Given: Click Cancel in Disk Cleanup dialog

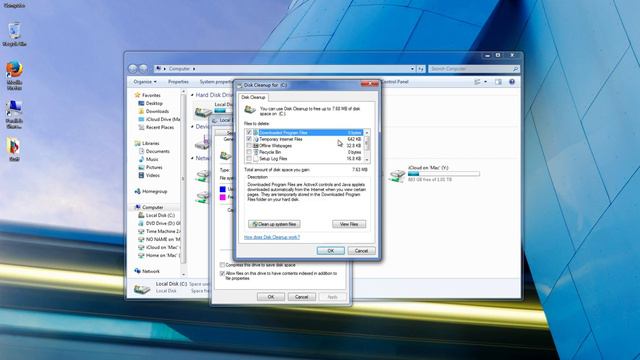Looking at the screenshot, I should pos(361,251).
